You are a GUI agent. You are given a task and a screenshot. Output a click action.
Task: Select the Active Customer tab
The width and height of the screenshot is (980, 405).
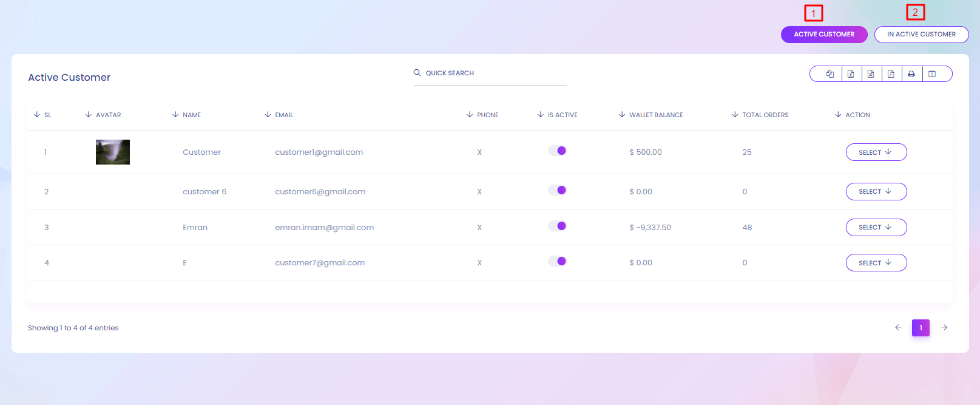(x=823, y=35)
